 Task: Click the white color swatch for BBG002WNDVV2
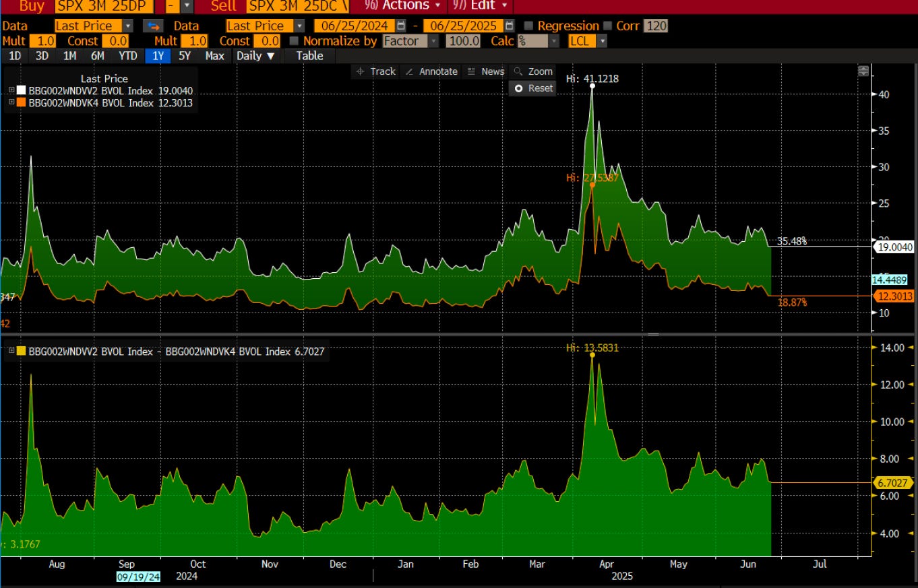(x=21, y=90)
